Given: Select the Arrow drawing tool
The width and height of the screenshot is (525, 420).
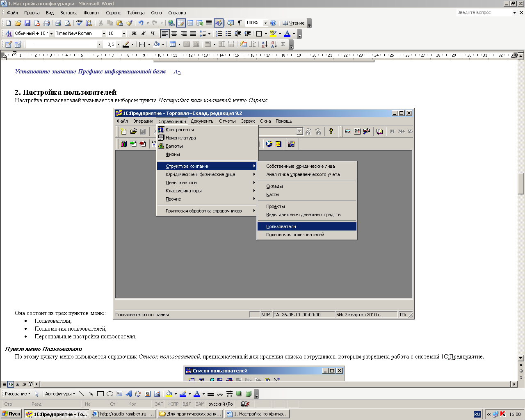Looking at the screenshot, I should coord(91,394).
